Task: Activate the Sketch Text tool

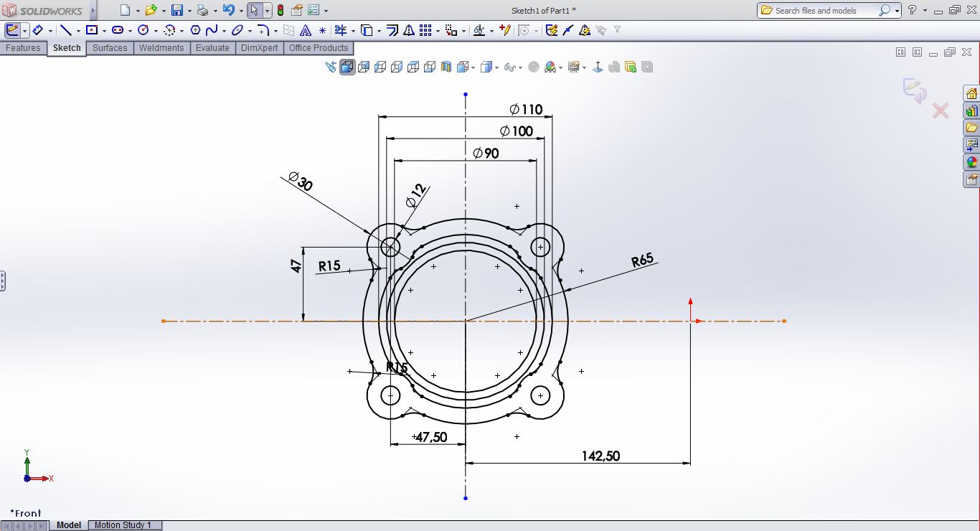Action: click(x=306, y=29)
